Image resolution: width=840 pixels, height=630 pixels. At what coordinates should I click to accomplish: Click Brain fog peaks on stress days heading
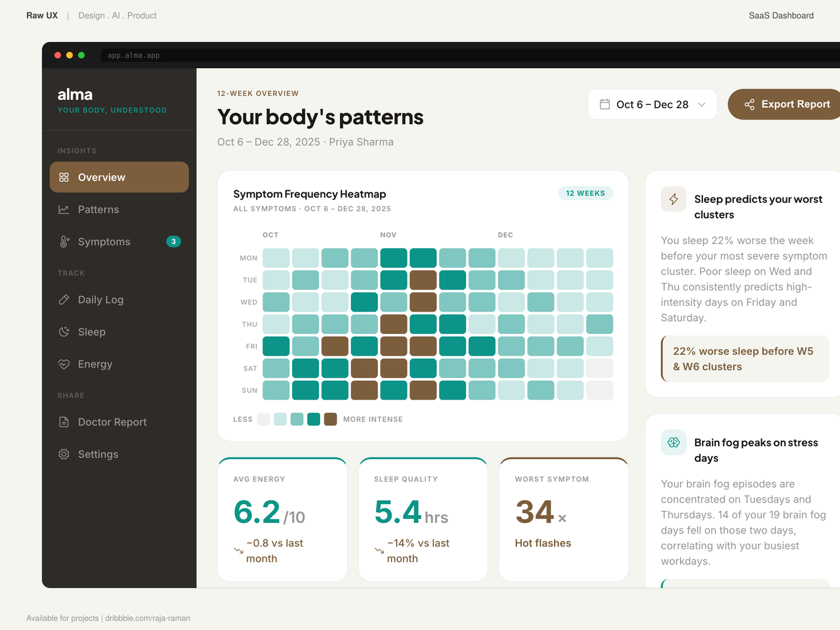[756, 450]
